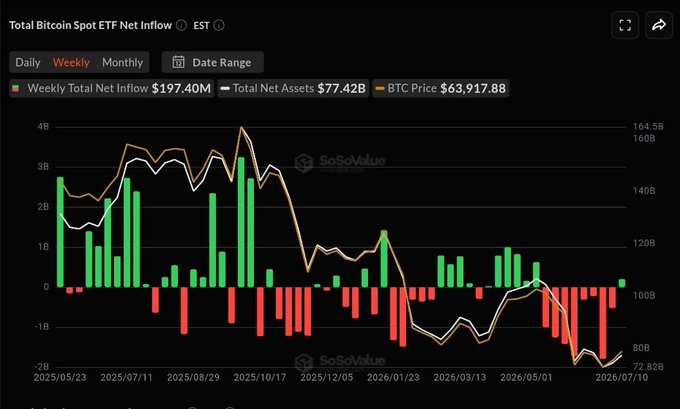The width and height of the screenshot is (680, 409).
Task: Open the fullscreen chart view icon
Action: click(x=625, y=25)
